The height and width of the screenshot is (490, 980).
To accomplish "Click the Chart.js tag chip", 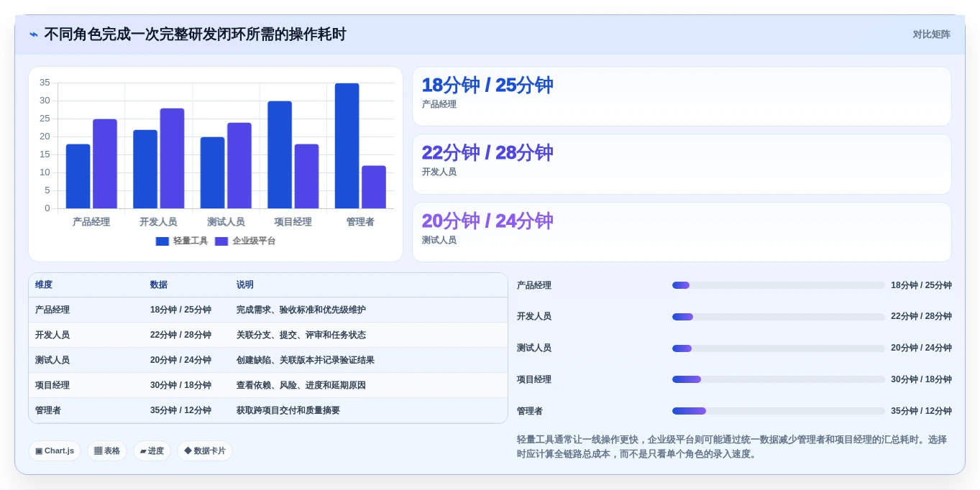I will (55, 450).
